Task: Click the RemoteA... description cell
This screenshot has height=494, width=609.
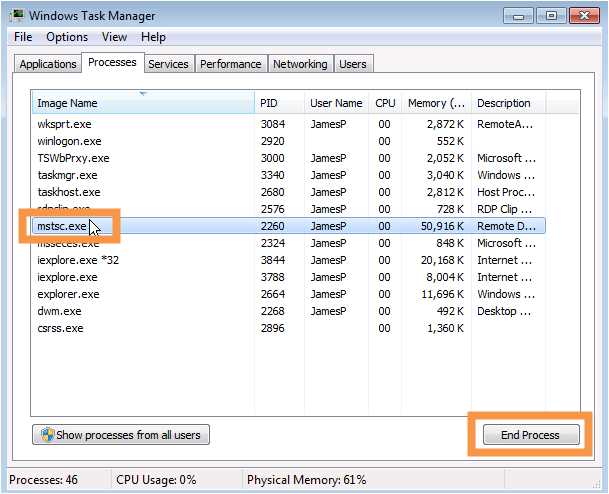Action: (505, 124)
